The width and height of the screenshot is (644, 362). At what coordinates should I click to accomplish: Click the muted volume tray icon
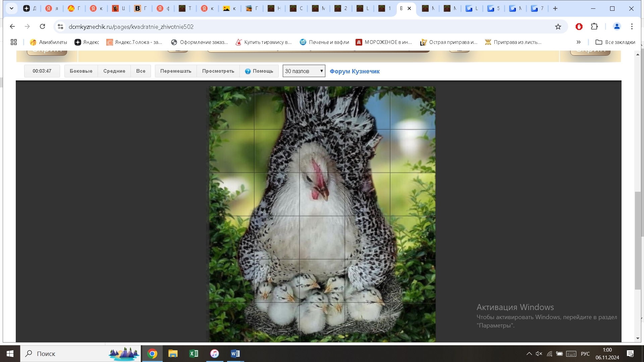point(539,354)
